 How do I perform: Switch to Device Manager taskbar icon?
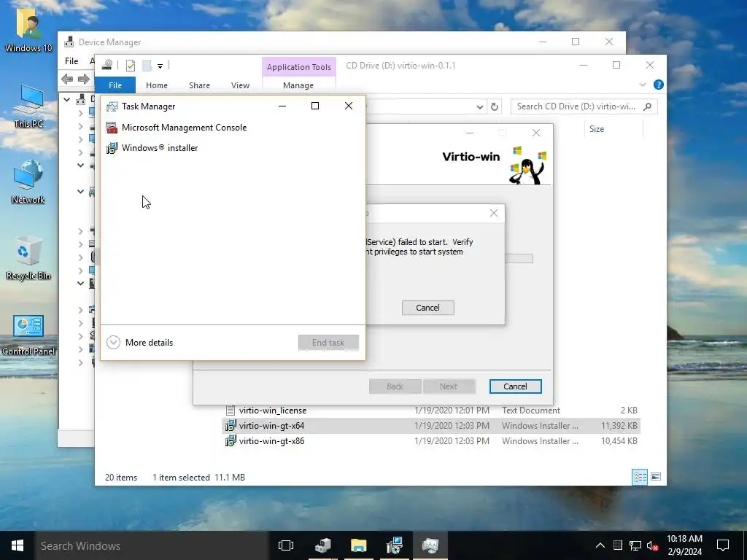pyautogui.click(x=323, y=545)
